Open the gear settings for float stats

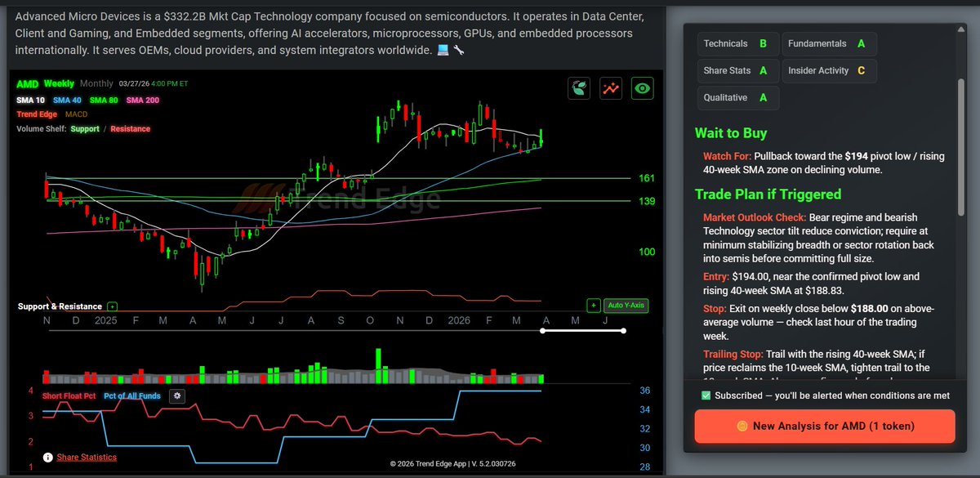(177, 395)
